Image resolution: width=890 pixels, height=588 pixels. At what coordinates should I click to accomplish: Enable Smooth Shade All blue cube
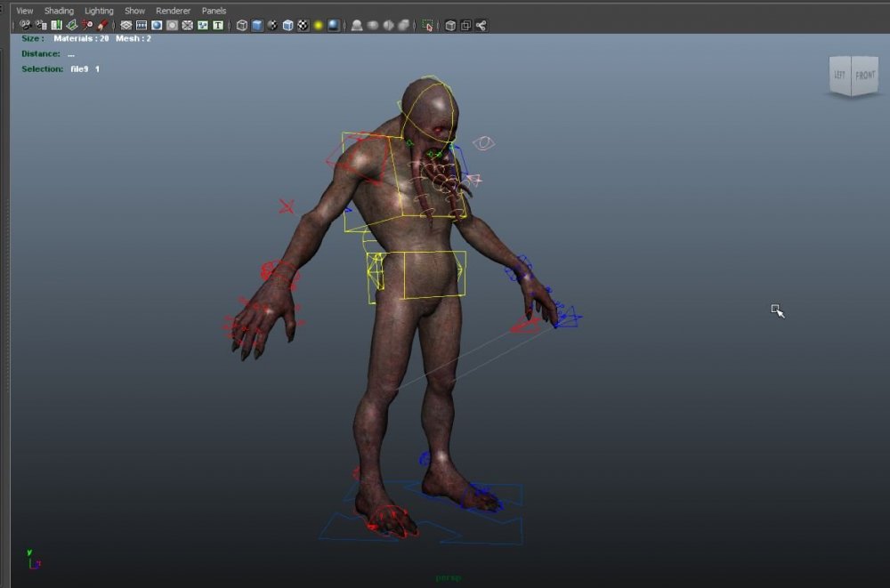(257, 25)
